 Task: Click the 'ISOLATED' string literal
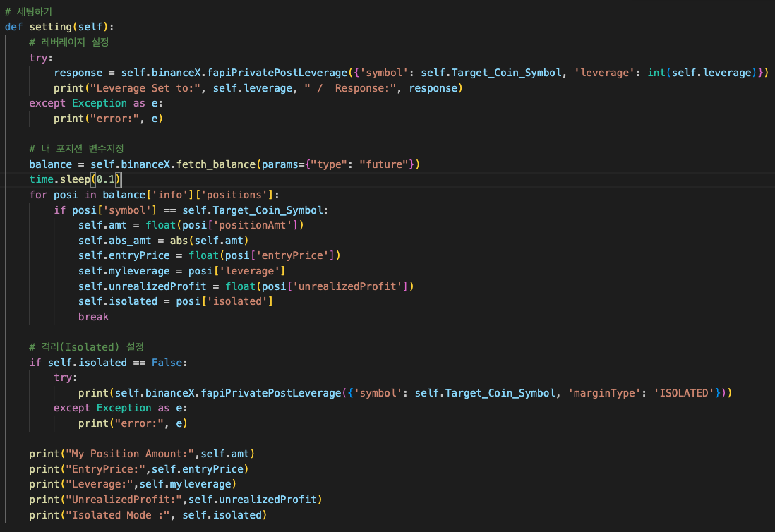[684, 393]
